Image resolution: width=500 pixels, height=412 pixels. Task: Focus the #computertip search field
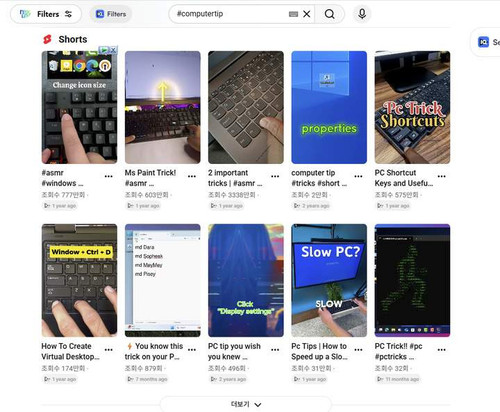(230, 14)
